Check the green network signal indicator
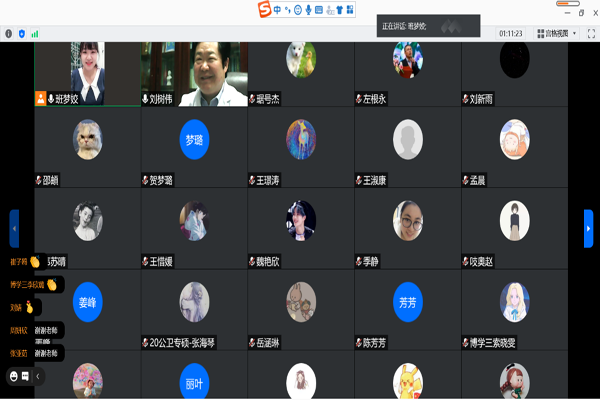 pos(35,34)
